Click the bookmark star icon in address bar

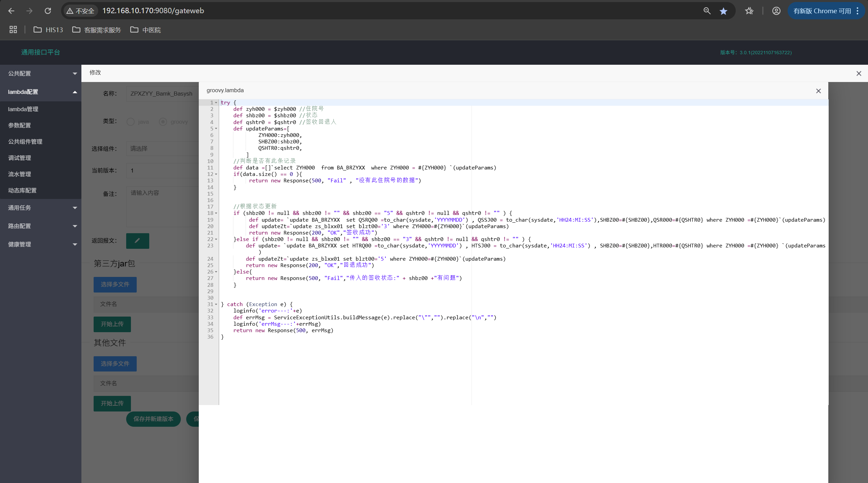coord(723,11)
